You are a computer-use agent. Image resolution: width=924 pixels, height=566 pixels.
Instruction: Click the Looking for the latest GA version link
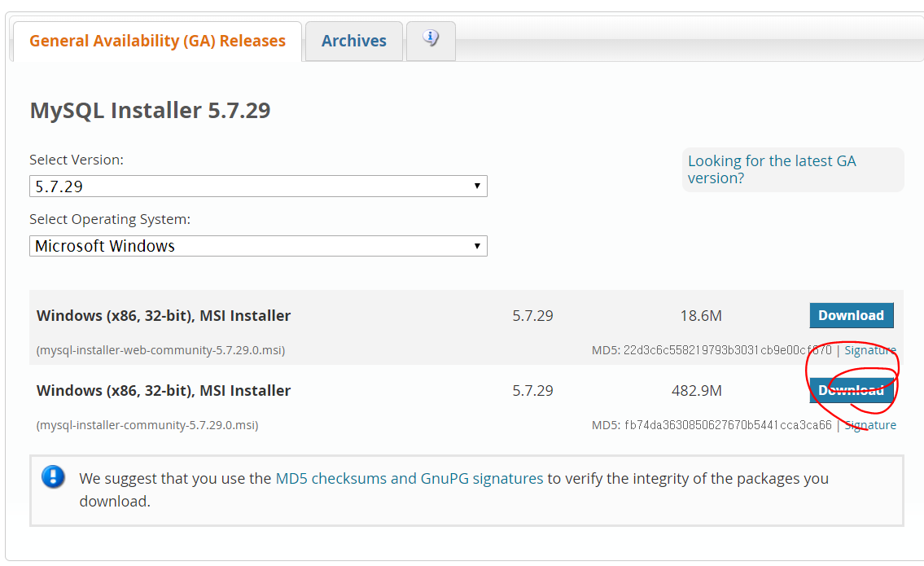pos(772,169)
